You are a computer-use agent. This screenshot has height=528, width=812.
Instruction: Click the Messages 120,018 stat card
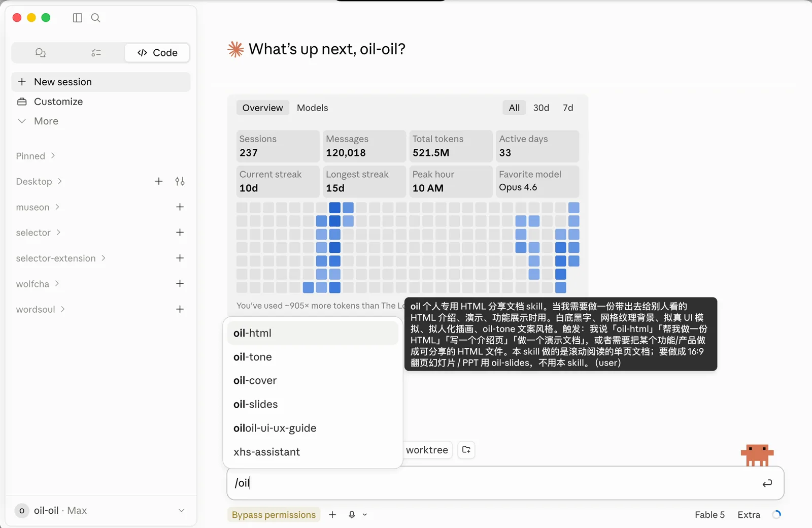tap(364, 146)
